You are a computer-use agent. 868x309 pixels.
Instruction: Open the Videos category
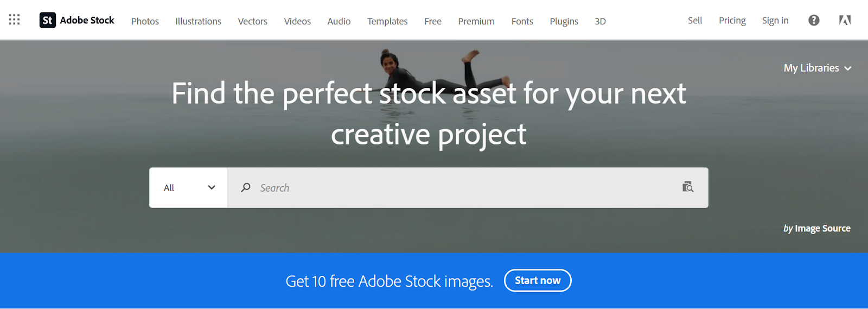pyautogui.click(x=297, y=21)
